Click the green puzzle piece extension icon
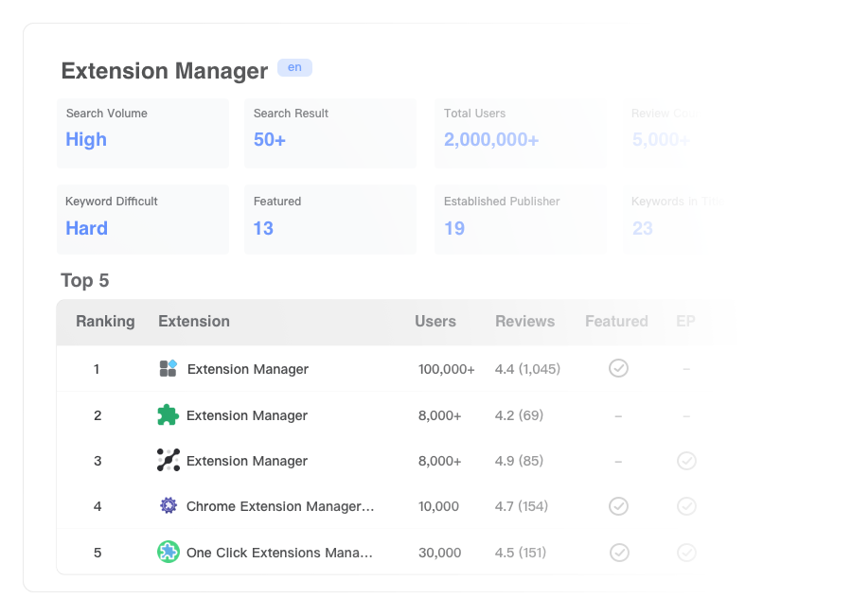Screen dimensions: 852x616 tap(168, 415)
